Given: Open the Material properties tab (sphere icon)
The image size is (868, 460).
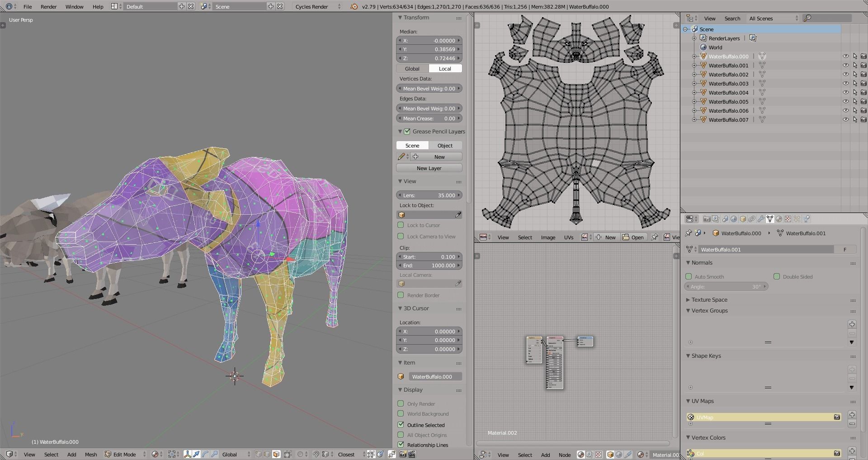Looking at the screenshot, I should [x=779, y=219].
